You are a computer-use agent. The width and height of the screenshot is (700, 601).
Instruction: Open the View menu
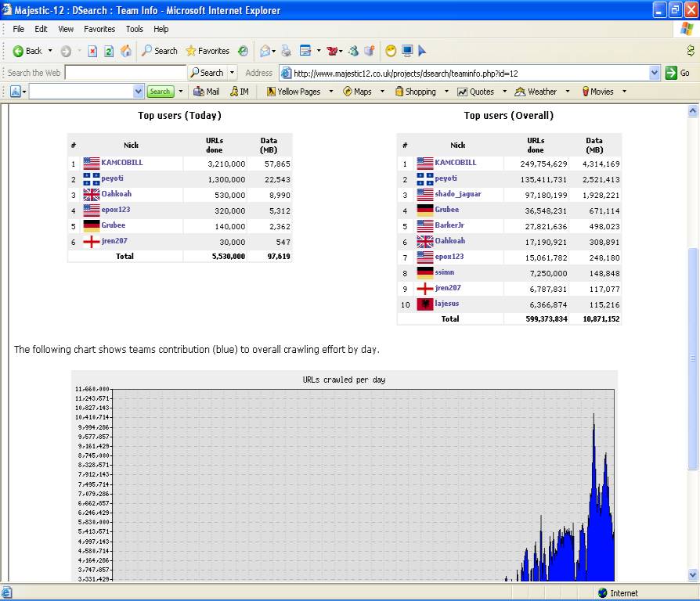pos(66,29)
